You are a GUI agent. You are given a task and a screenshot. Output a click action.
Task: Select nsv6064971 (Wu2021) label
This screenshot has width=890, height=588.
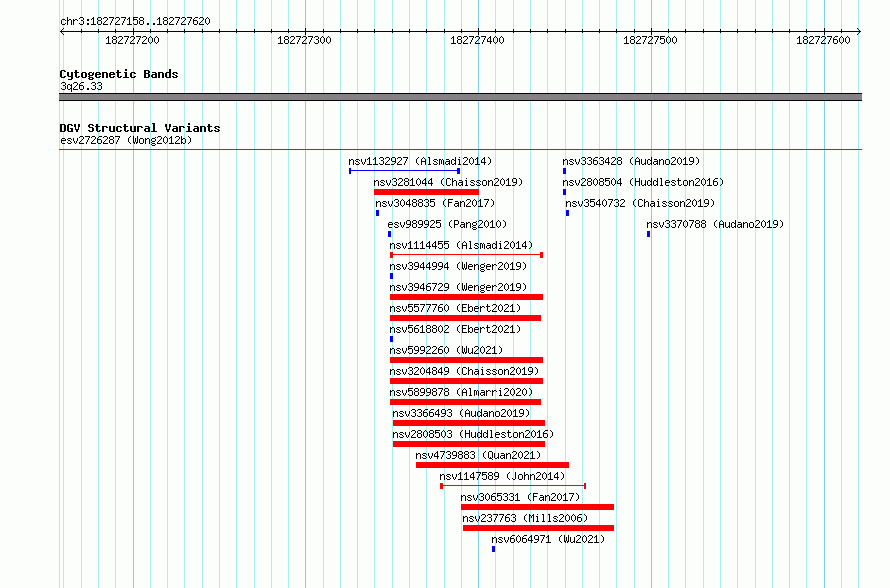click(x=548, y=539)
